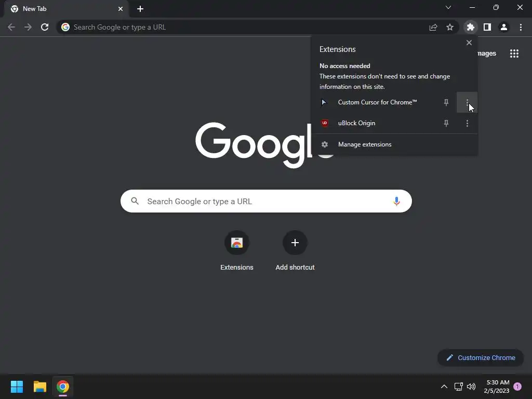Open the profile avatar icon
The image size is (532, 399).
[x=504, y=27]
